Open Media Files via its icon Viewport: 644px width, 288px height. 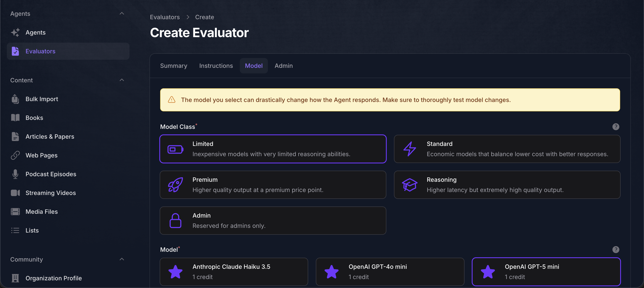pyautogui.click(x=15, y=212)
